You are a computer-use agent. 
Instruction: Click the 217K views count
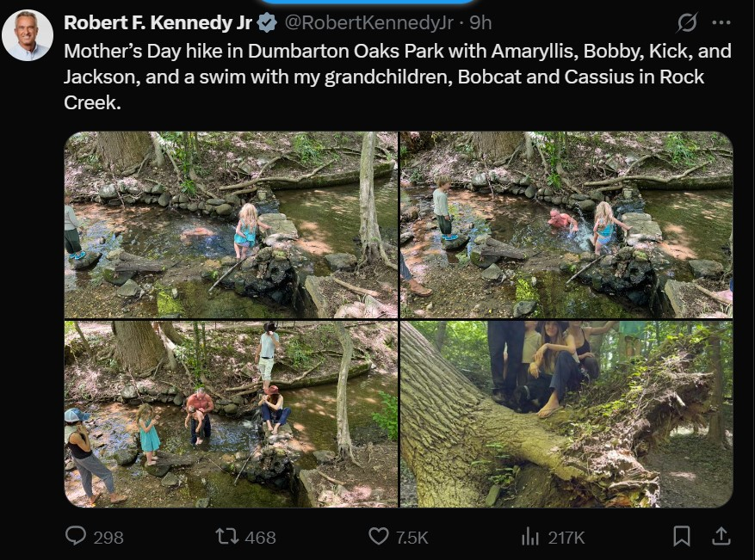click(x=566, y=538)
